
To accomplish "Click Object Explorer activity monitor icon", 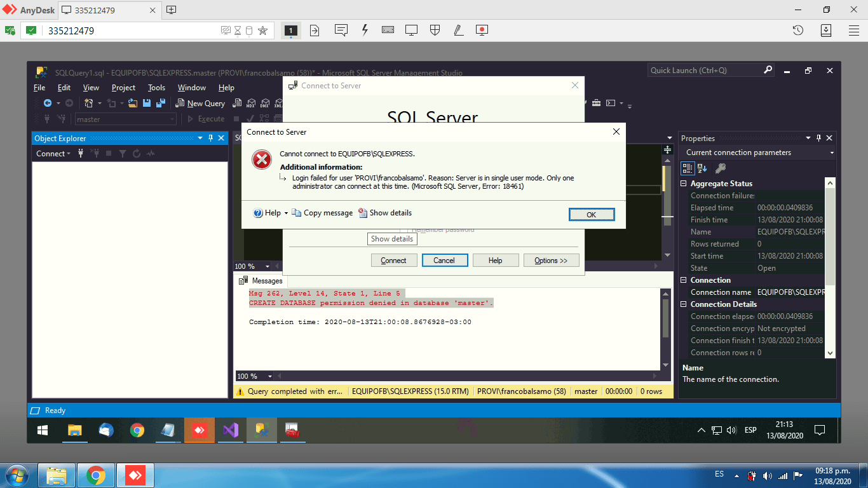I will click(151, 153).
